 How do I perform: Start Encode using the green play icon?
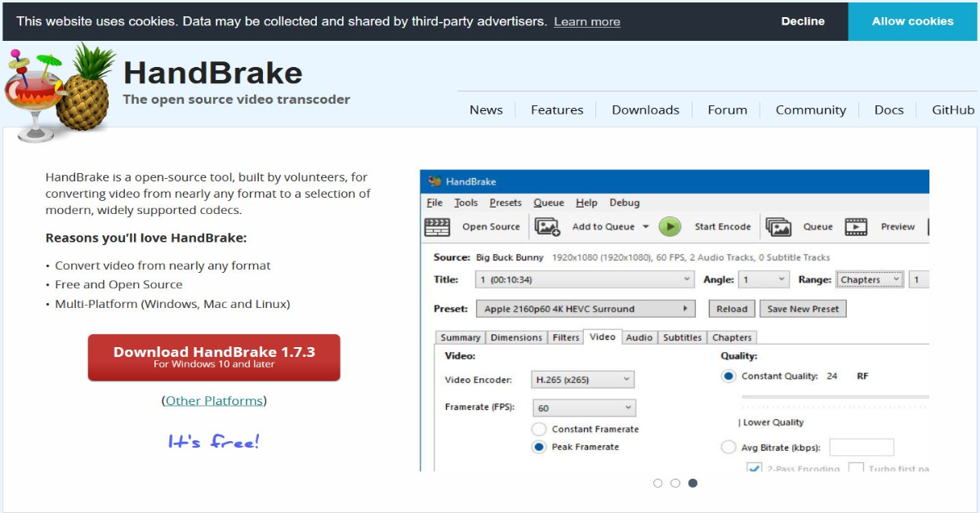point(669,226)
